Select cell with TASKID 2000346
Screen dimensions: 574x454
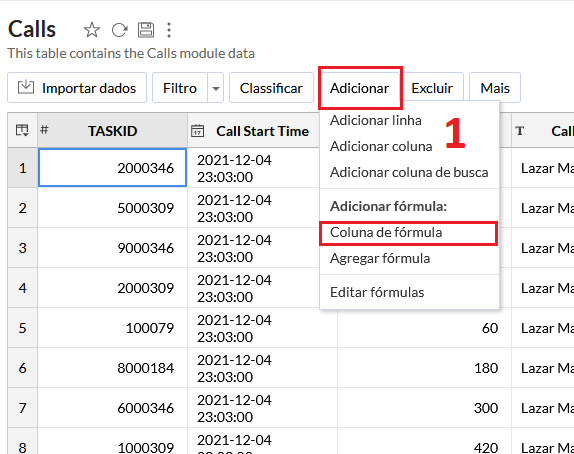coord(112,168)
